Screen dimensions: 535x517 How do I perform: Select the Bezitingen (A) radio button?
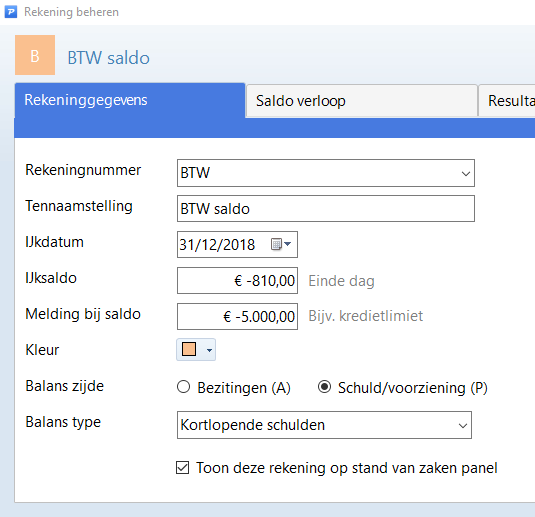[x=184, y=387]
